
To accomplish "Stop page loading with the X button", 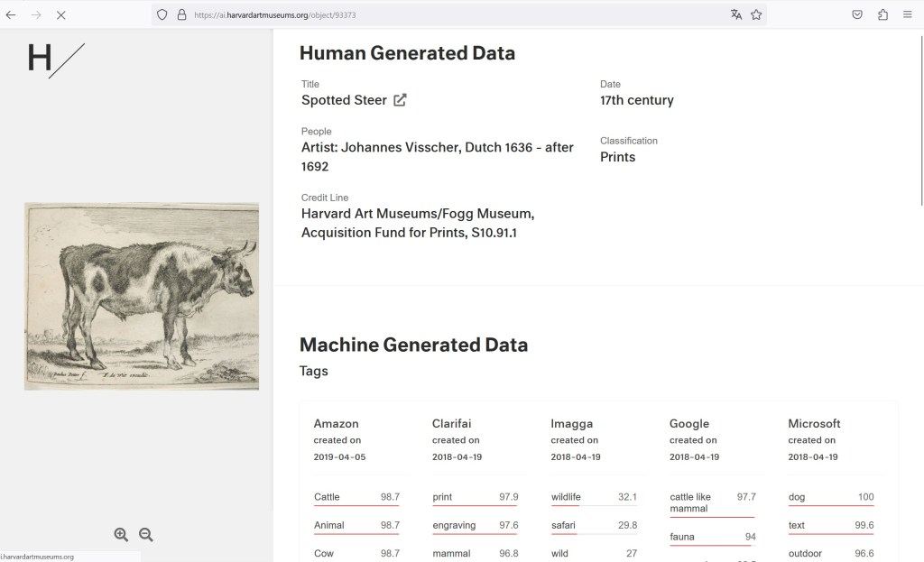I will (61, 14).
